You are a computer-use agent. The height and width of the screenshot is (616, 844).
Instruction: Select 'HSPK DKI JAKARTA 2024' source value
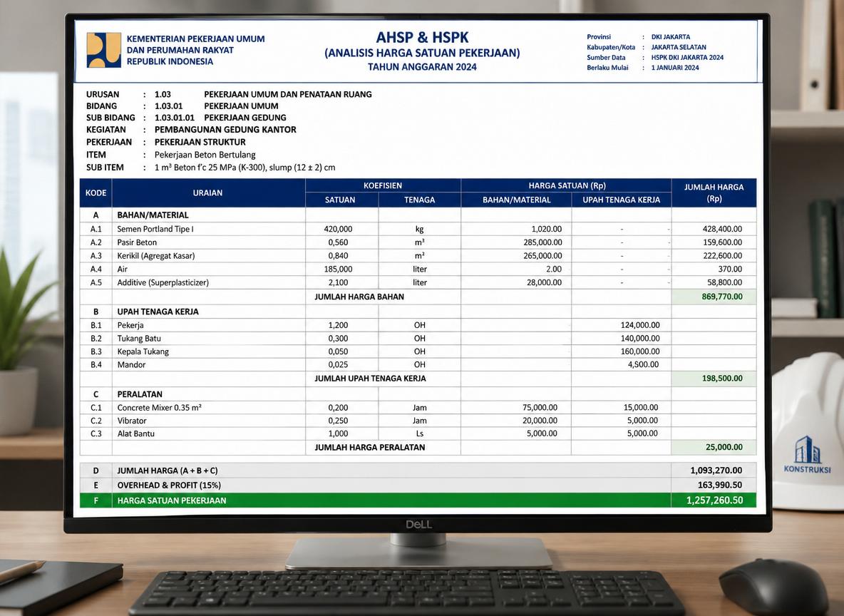[687, 57]
